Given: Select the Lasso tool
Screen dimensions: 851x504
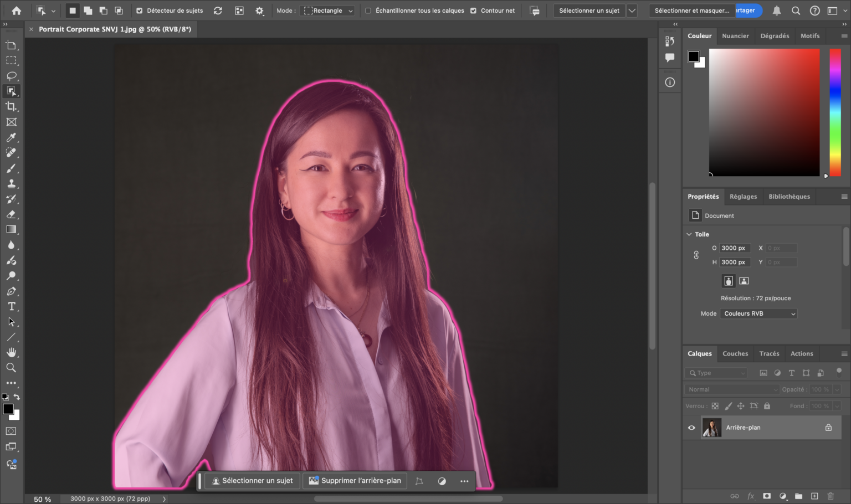Looking at the screenshot, I should 11,76.
